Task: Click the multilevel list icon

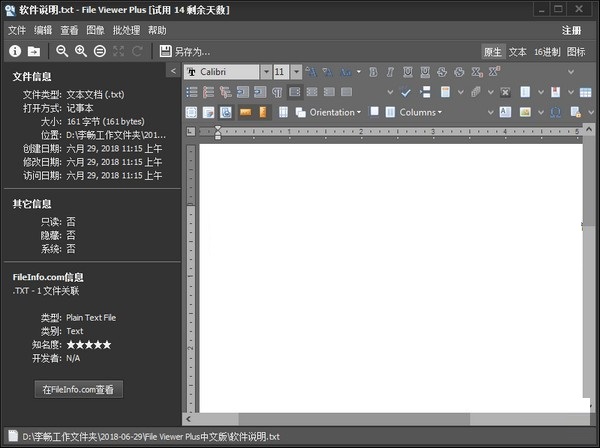Action: [x=225, y=92]
